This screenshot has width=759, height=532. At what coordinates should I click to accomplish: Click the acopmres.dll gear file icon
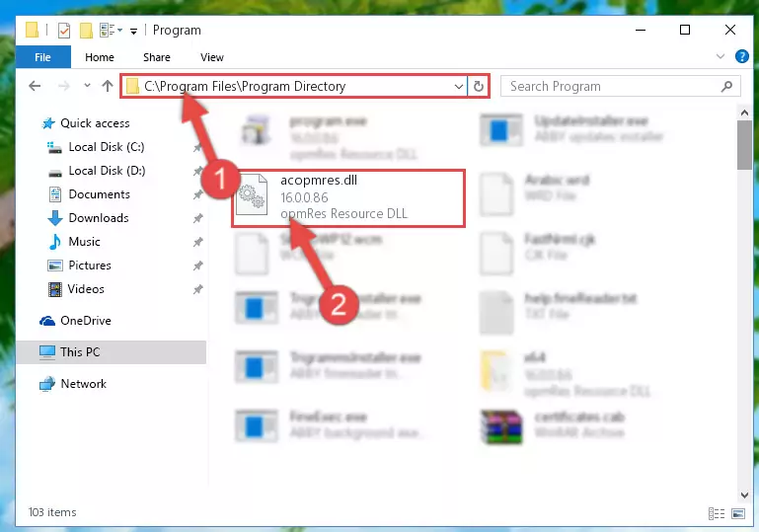tap(252, 195)
